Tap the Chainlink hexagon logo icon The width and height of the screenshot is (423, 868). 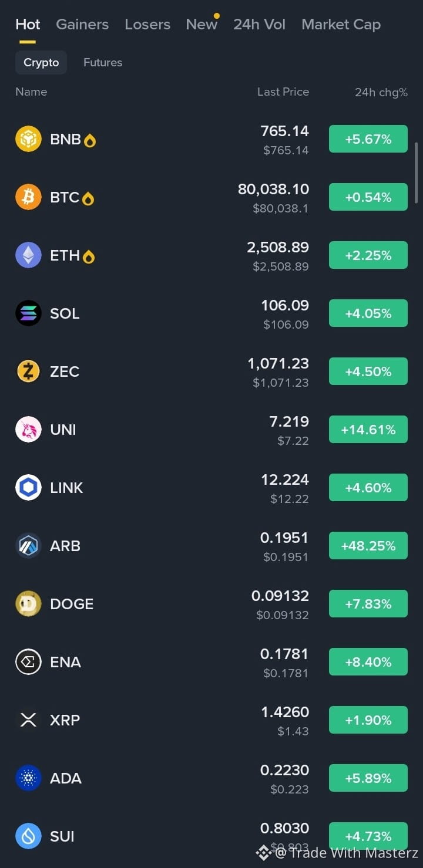coord(28,488)
